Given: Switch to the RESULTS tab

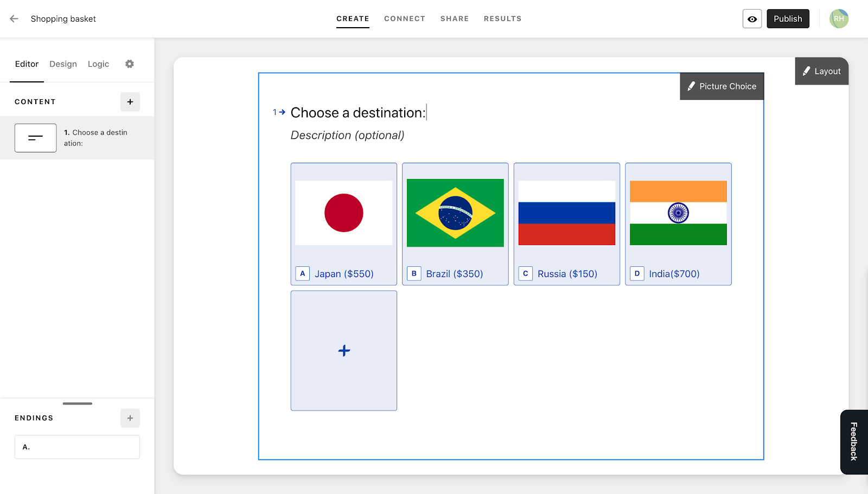Looking at the screenshot, I should coord(503,18).
